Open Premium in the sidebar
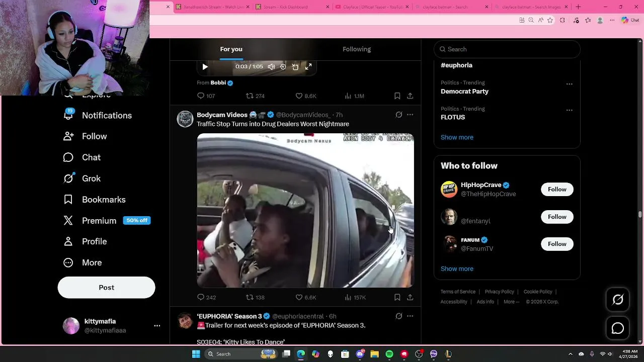 (x=107, y=221)
